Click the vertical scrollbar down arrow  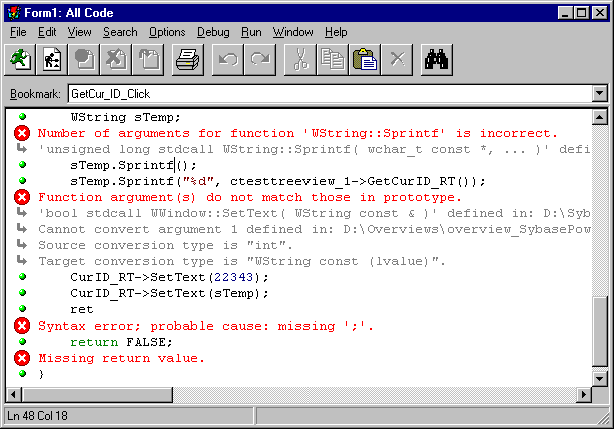point(600,379)
